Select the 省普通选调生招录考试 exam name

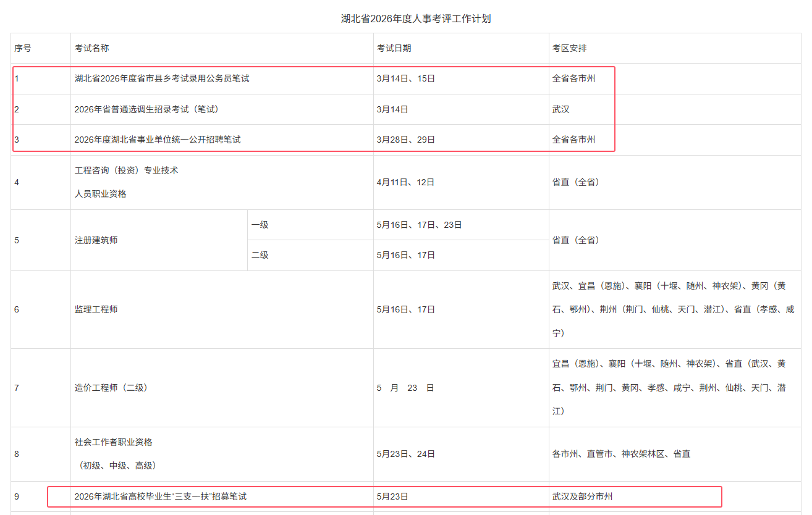pyautogui.click(x=146, y=109)
